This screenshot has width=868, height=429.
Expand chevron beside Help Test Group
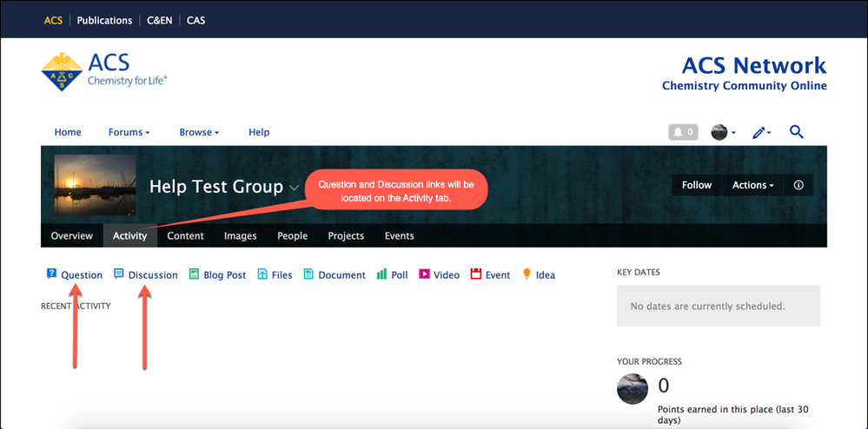coord(295,188)
